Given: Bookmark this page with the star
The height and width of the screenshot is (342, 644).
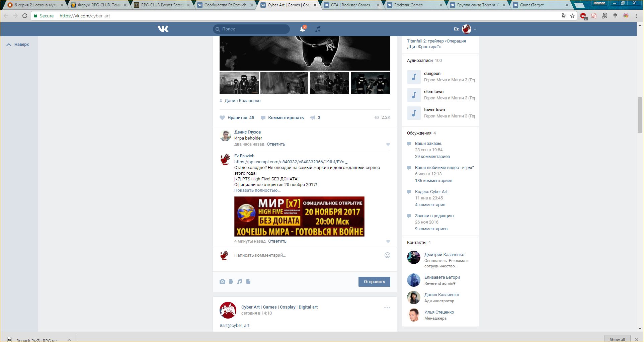Looking at the screenshot, I should [572, 16].
